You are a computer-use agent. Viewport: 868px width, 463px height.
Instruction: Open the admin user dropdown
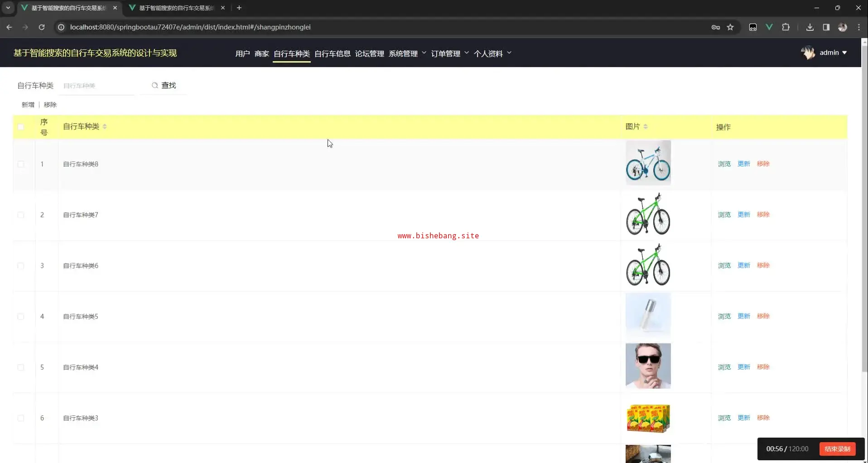click(x=833, y=53)
